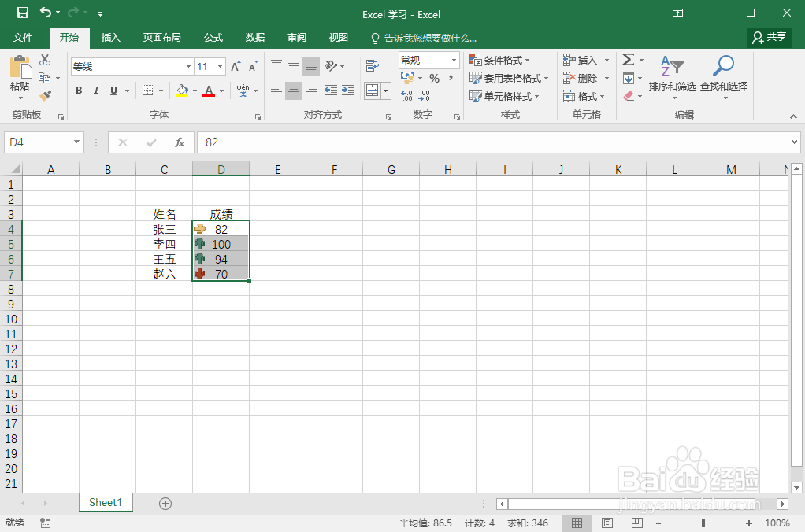
Task: Click the Undo arrow icon
Action: [x=46, y=13]
